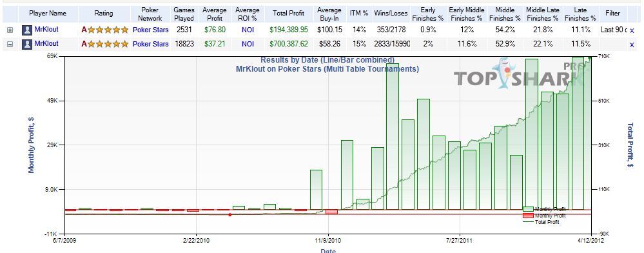Remove the Last 90 days filter row
644x253 pixels.
(632, 30)
